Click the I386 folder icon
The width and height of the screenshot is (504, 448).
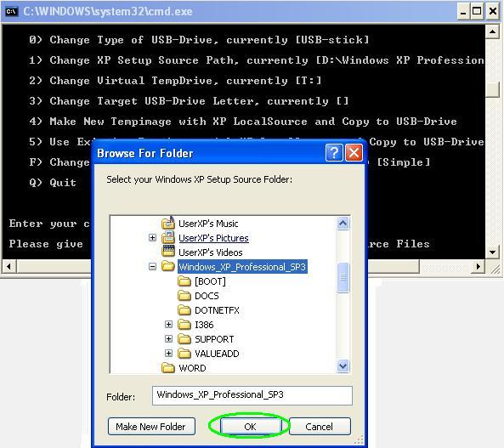coord(184,325)
